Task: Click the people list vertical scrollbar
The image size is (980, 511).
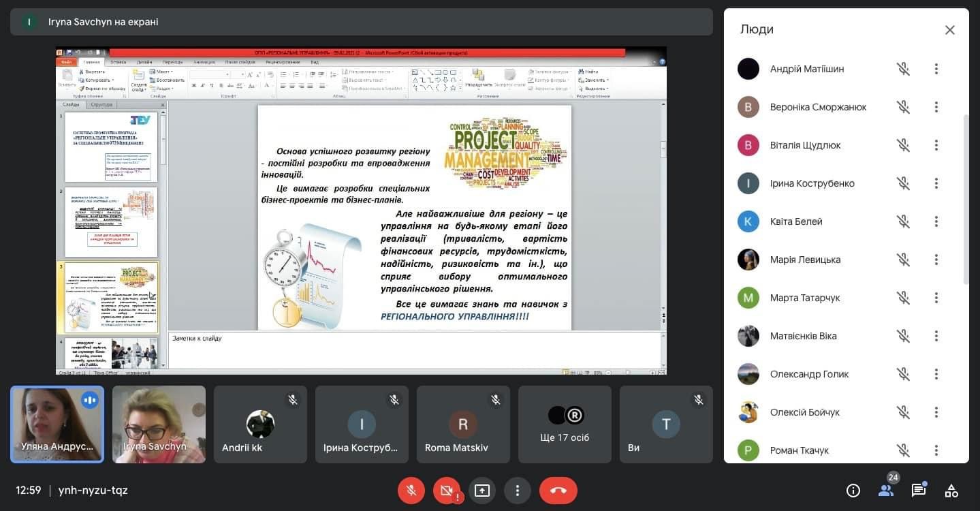Action: (x=966, y=198)
